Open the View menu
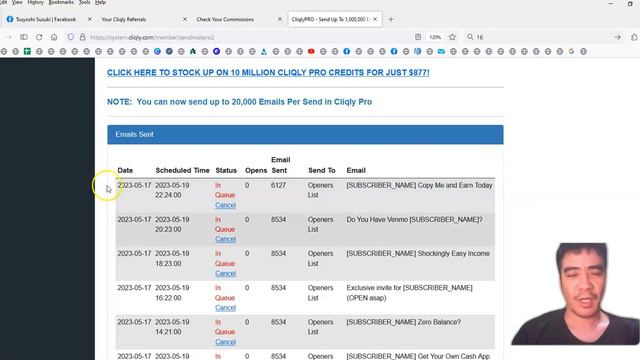This screenshot has width=640, height=360. point(17,2)
